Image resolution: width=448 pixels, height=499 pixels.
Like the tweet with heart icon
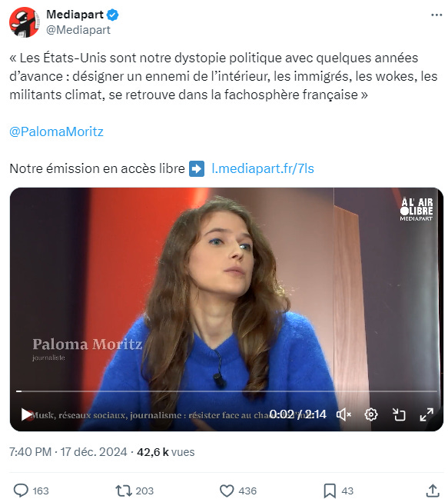(227, 491)
